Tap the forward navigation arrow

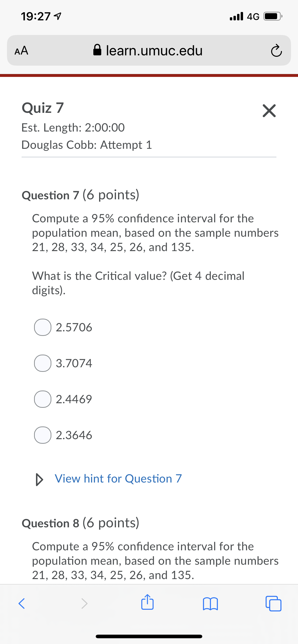pos(84,603)
